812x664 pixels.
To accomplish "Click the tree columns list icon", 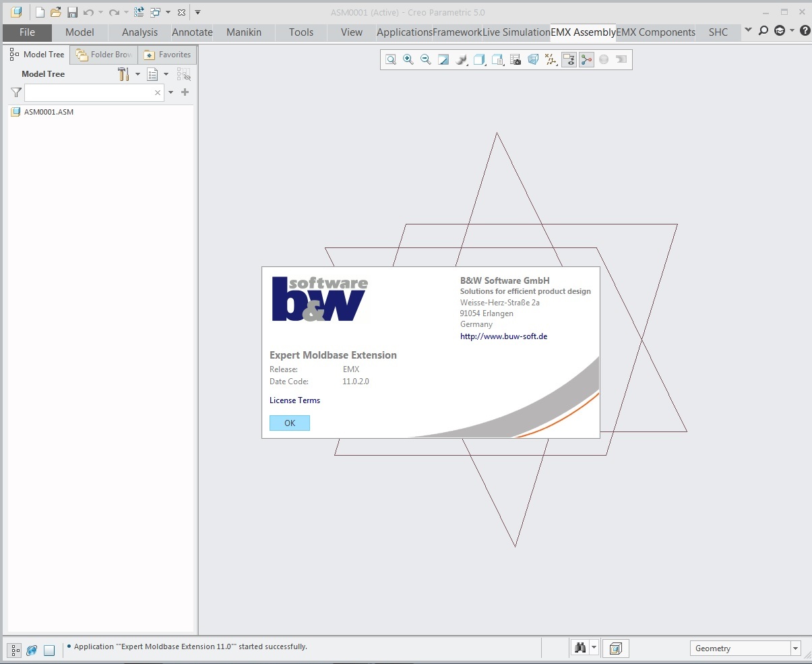I will coord(153,74).
